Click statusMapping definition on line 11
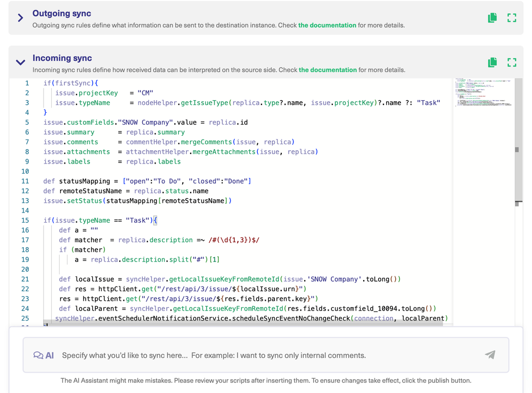 coord(85,181)
